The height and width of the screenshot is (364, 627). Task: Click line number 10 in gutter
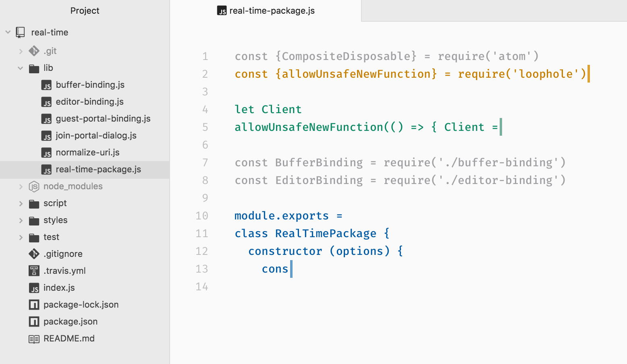pyautogui.click(x=201, y=216)
